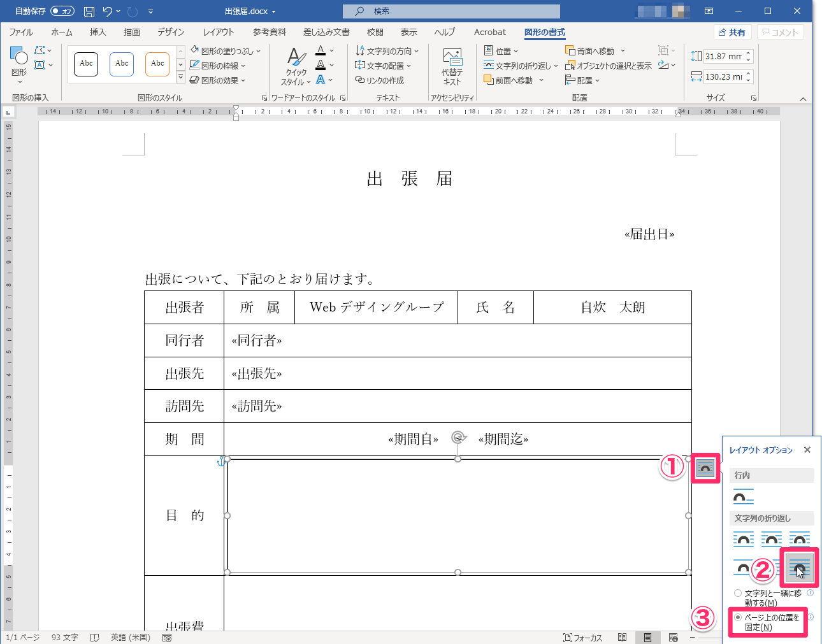This screenshot has width=822, height=644.
Task: Apply the blue outline Abc shape style
Action: (122, 64)
